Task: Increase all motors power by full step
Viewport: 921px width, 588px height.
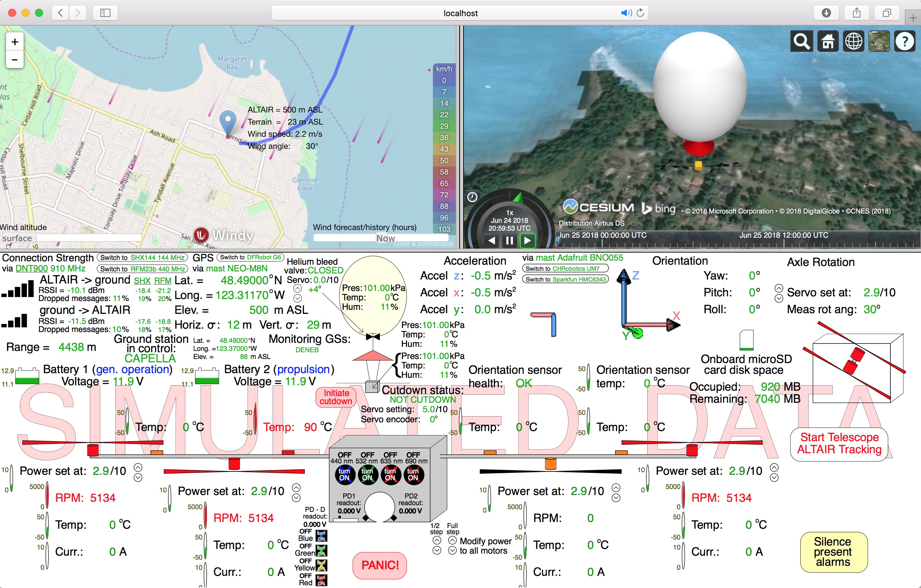Action: [452, 540]
